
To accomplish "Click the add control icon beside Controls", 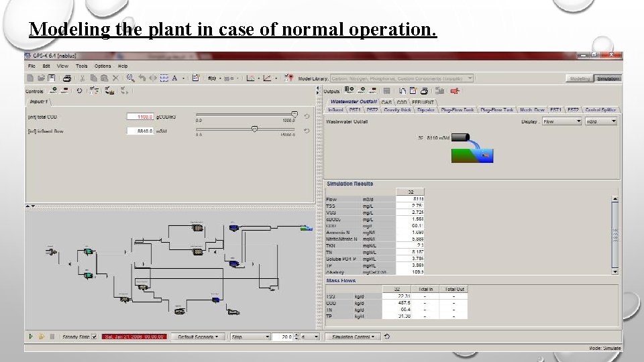I will [x=54, y=90].
